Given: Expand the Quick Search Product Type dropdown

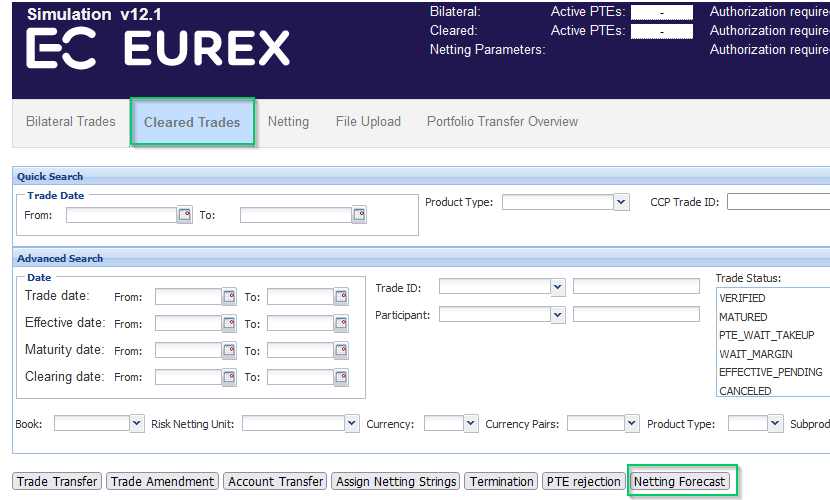Looking at the screenshot, I should click(x=621, y=202).
